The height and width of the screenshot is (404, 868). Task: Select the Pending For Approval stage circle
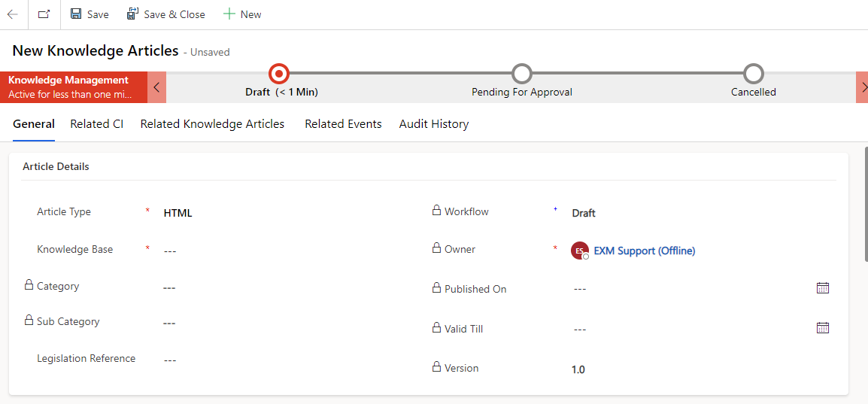[x=521, y=73]
